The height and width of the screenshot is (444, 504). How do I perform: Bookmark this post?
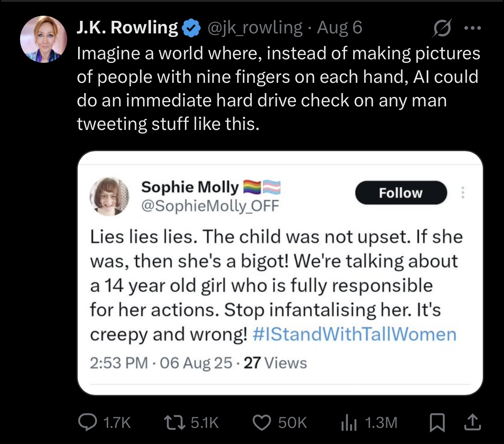437,423
